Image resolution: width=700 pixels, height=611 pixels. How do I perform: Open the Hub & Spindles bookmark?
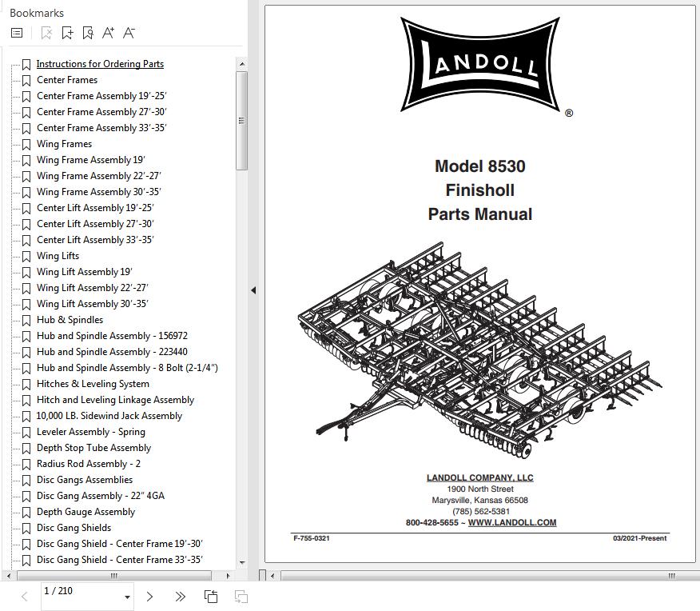[x=70, y=320]
